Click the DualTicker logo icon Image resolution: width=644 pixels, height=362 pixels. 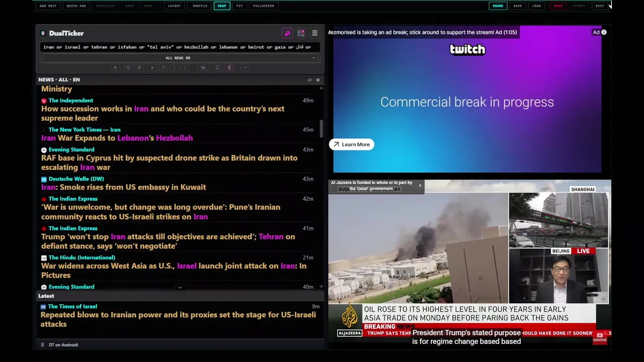pos(43,33)
